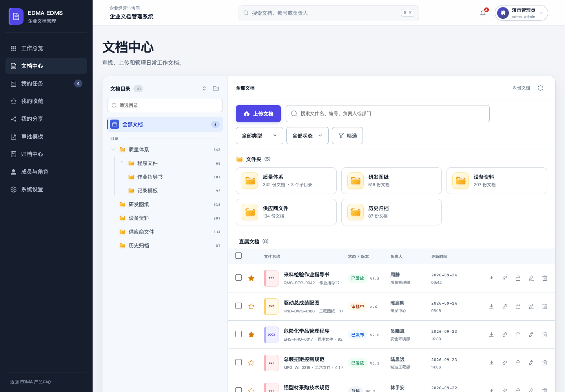Open 归档中心 in sidebar
The width and height of the screenshot is (565, 392).
[46, 154]
